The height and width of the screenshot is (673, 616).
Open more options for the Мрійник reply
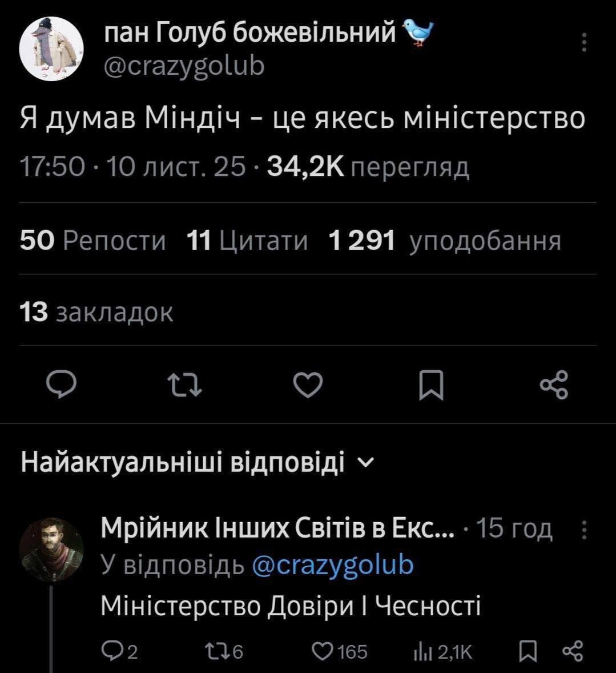[x=583, y=531]
